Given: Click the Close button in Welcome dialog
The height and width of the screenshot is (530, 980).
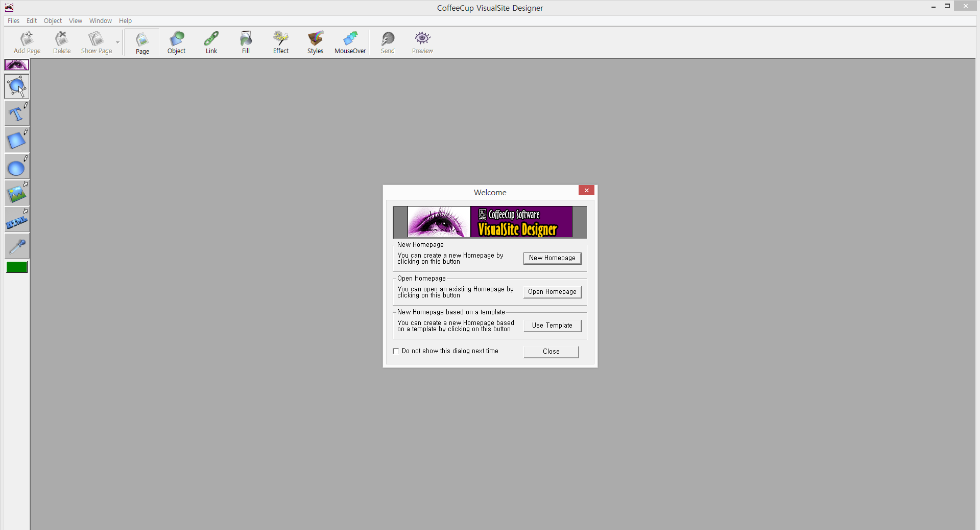Looking at the screenshot, I should tap(551, 352).
